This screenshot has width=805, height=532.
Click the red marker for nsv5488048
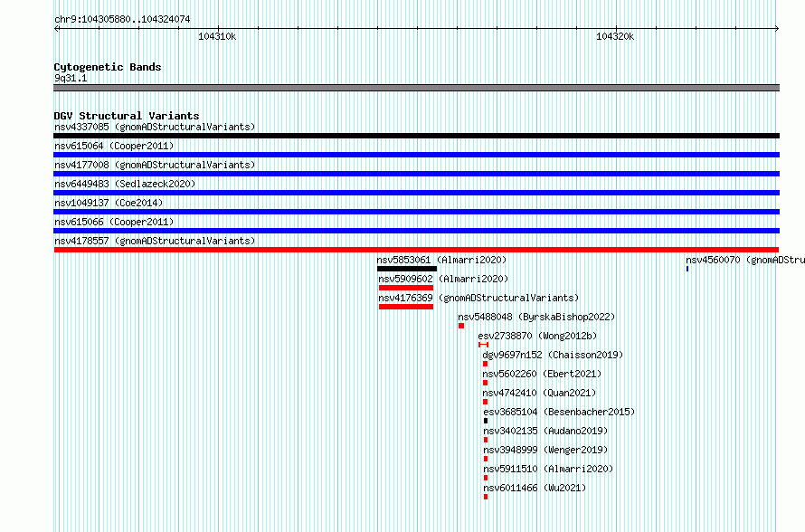pyautogui.click(x=461, y=326)
